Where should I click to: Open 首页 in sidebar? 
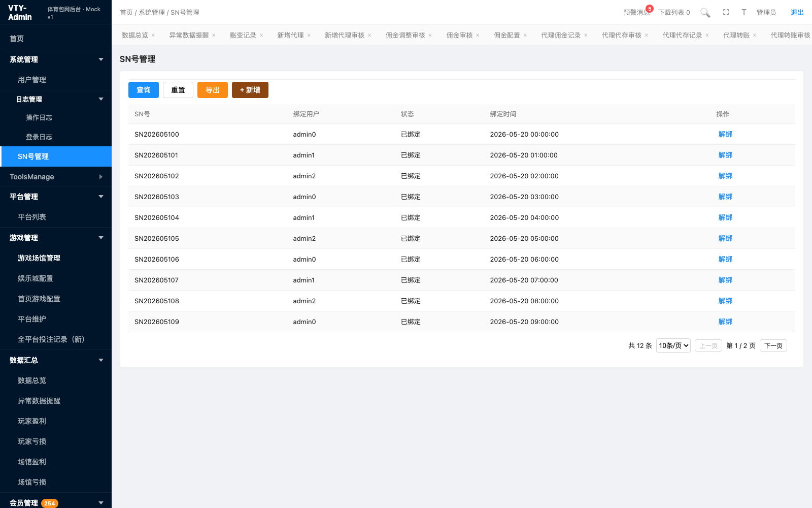coord(56,39)
